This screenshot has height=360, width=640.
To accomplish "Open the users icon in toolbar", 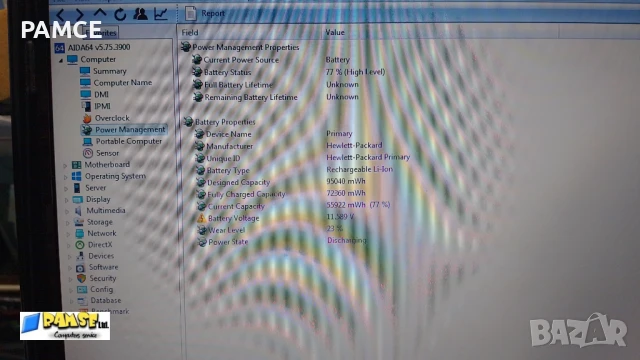I will 140,14.
